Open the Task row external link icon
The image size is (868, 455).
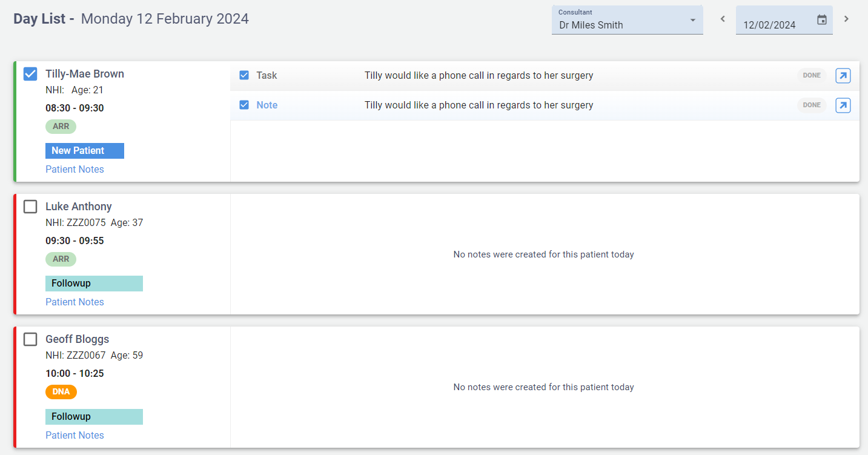pyautogui.click(x=843, y=76)
